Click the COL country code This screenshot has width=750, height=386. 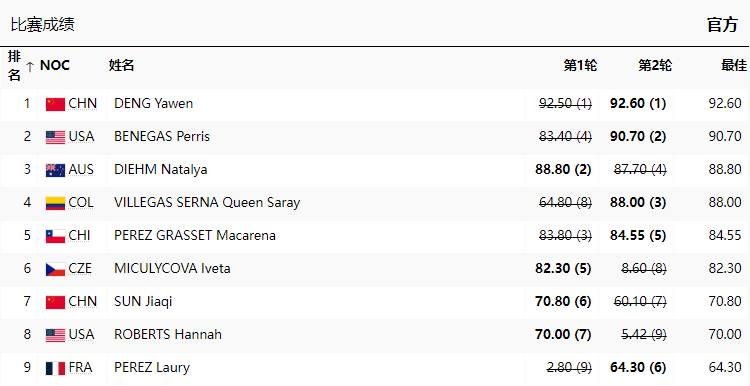pyautogui.click(x=81, y=202)
